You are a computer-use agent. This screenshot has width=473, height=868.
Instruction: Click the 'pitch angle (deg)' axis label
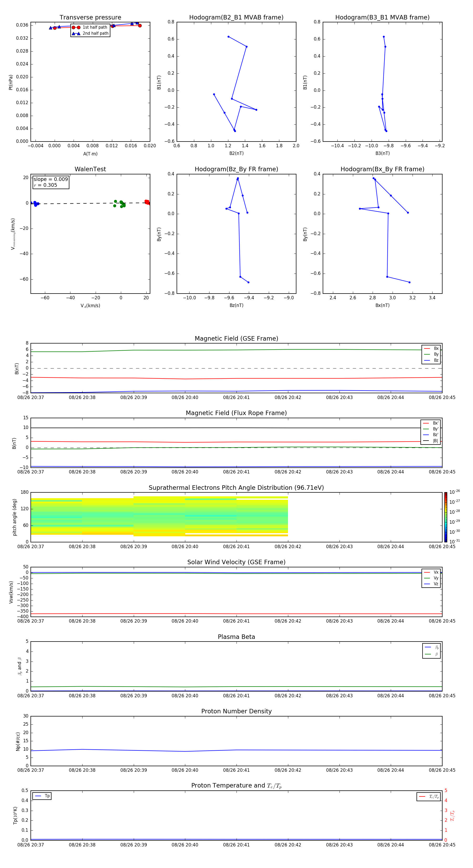pos(14,517)
